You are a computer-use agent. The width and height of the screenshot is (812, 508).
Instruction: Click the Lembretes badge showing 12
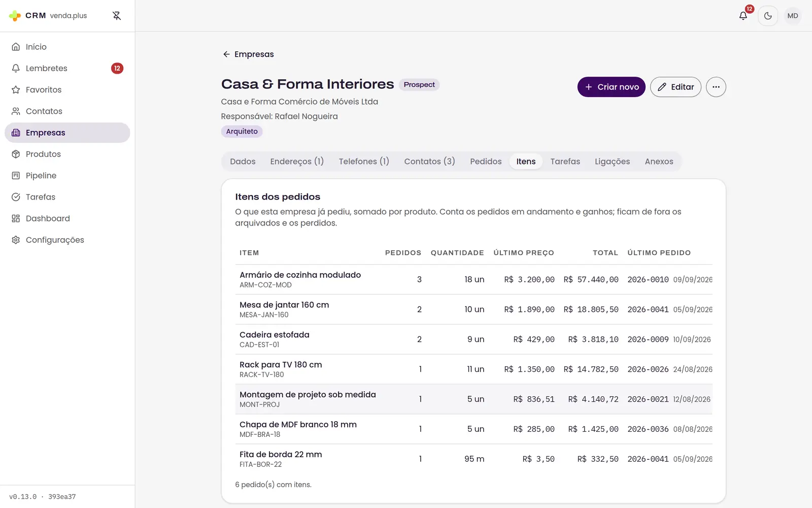117,68
